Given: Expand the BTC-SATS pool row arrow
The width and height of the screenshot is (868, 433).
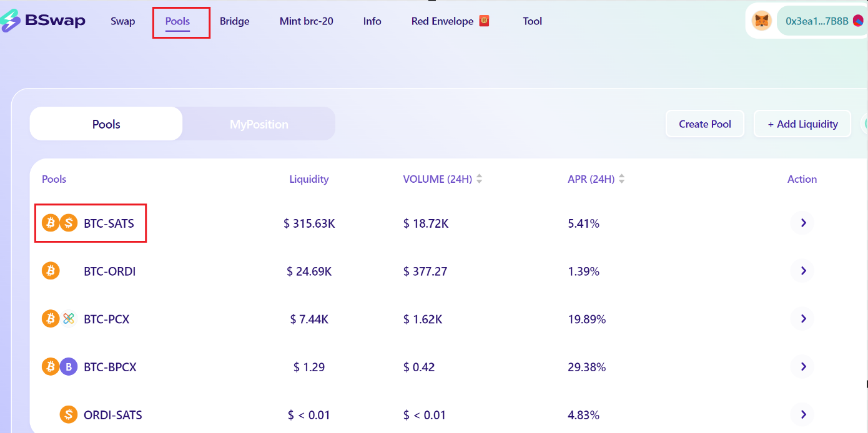Looking at the screenshot, I should [x=803, y=223].
